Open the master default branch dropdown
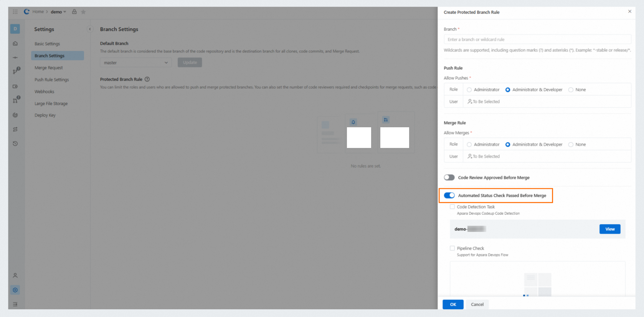 click(136, 62)
